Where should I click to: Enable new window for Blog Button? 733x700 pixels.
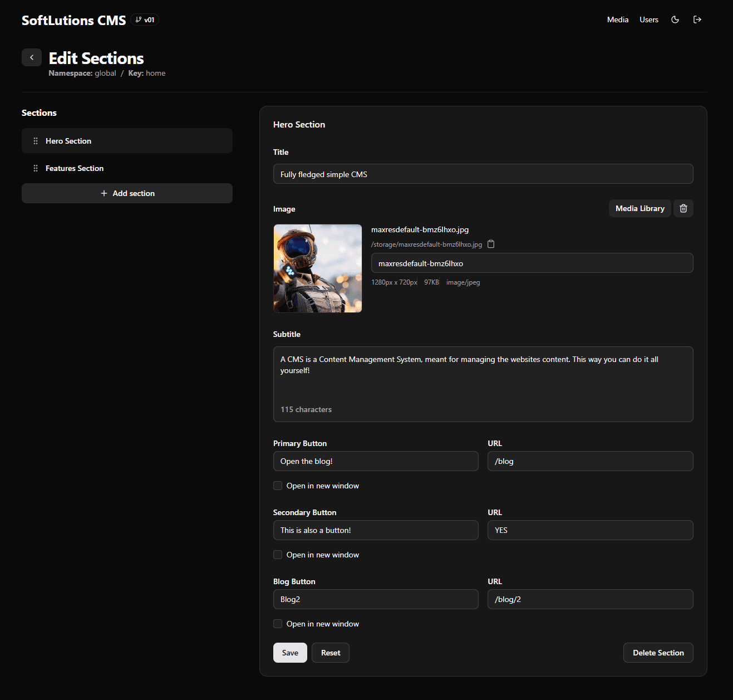pyautogui.click(x=277, y=624)
